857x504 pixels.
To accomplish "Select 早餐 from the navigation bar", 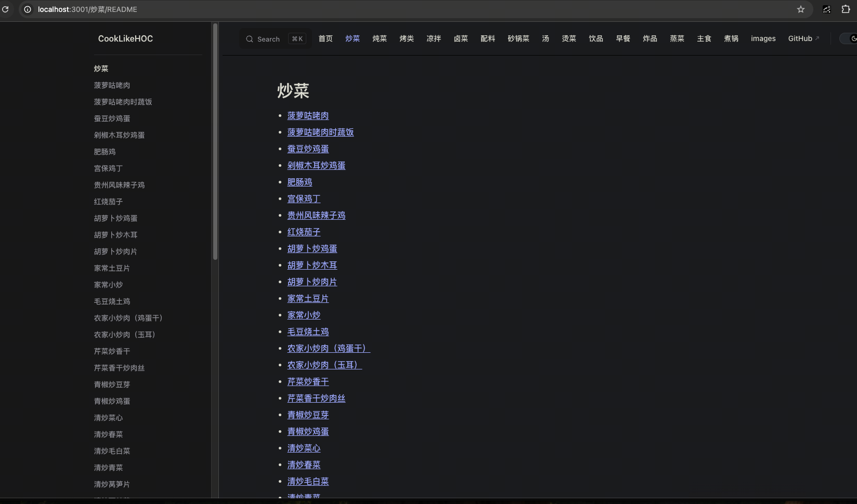I will [622, 38].
